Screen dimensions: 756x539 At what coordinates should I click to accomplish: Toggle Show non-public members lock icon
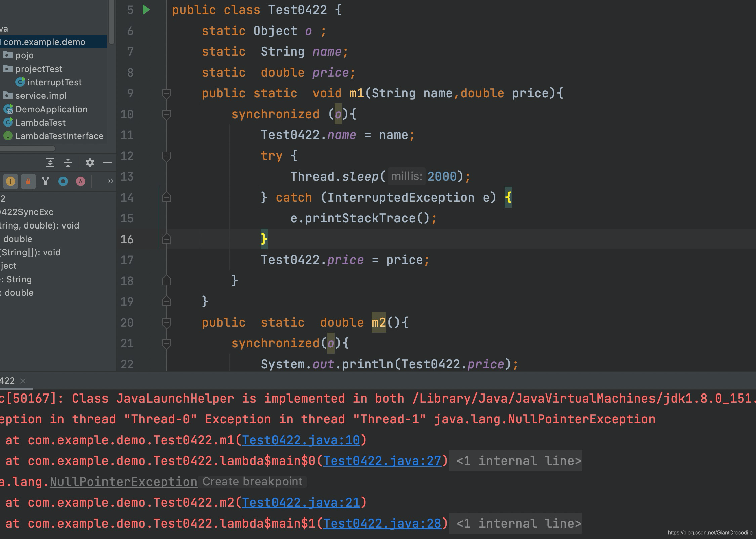28,182
